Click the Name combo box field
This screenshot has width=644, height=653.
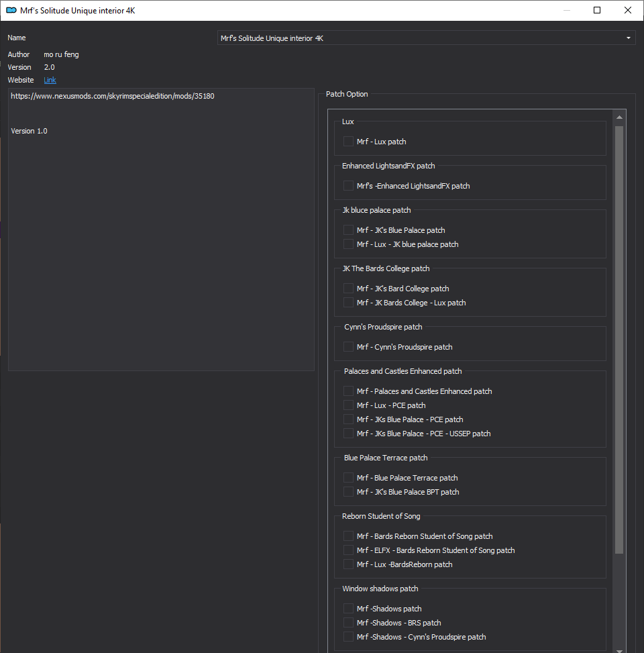point(426,38)
